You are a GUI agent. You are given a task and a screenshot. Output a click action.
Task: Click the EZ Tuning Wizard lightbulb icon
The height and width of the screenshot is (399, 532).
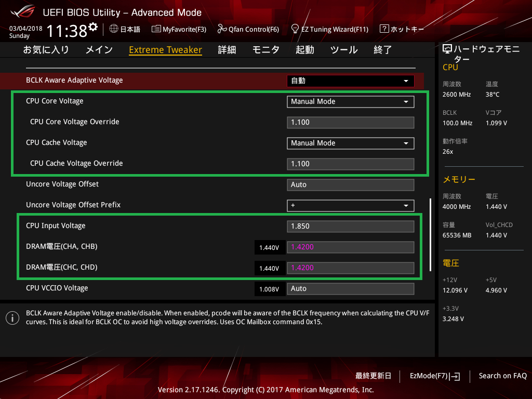pos(295,29)
